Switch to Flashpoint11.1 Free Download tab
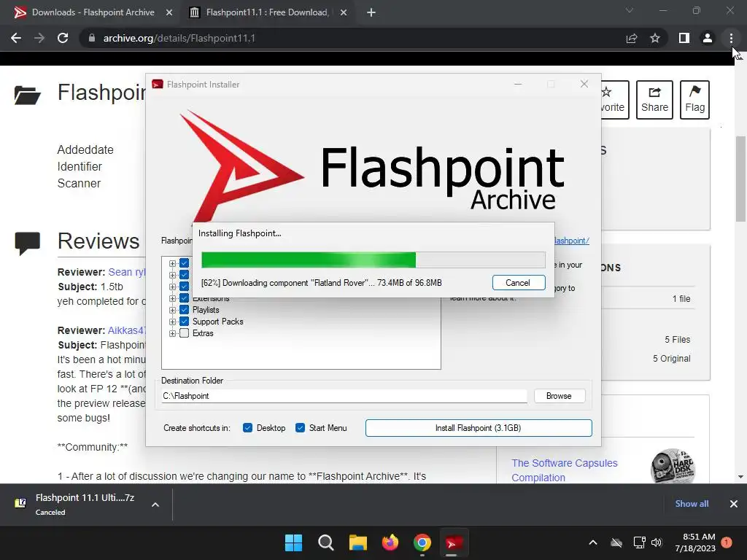Image resolution: width=747 pixels, height=560 pixels. tap(267, 12)
